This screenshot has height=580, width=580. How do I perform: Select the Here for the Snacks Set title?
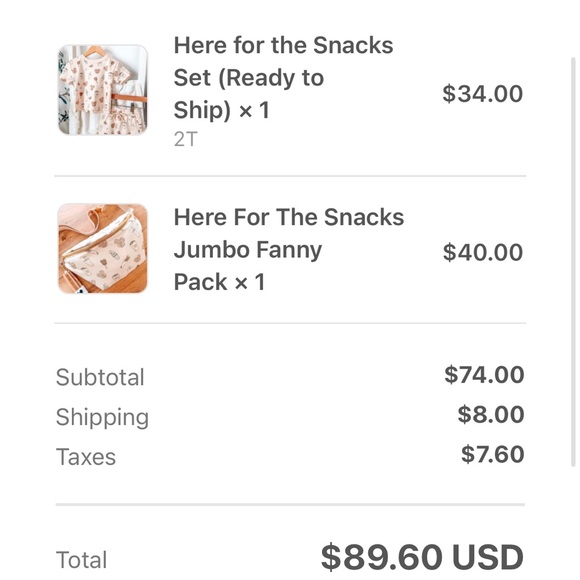pyautogui.click(x=283, y=78)
